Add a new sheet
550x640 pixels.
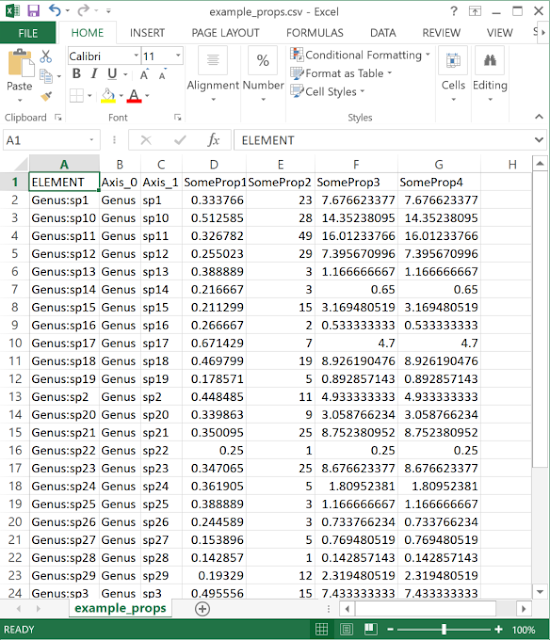[202, 609]
